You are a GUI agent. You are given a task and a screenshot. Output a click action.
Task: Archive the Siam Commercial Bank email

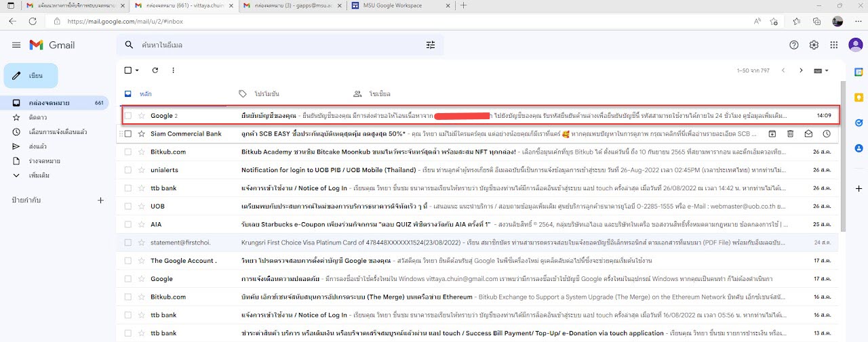coord(772,133)
